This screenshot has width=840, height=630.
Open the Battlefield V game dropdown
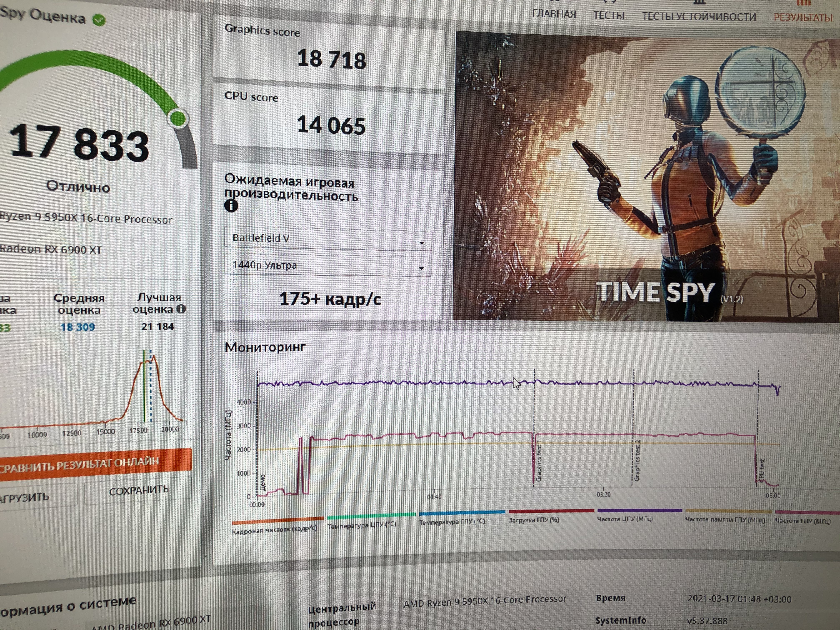tap(327, 239)
